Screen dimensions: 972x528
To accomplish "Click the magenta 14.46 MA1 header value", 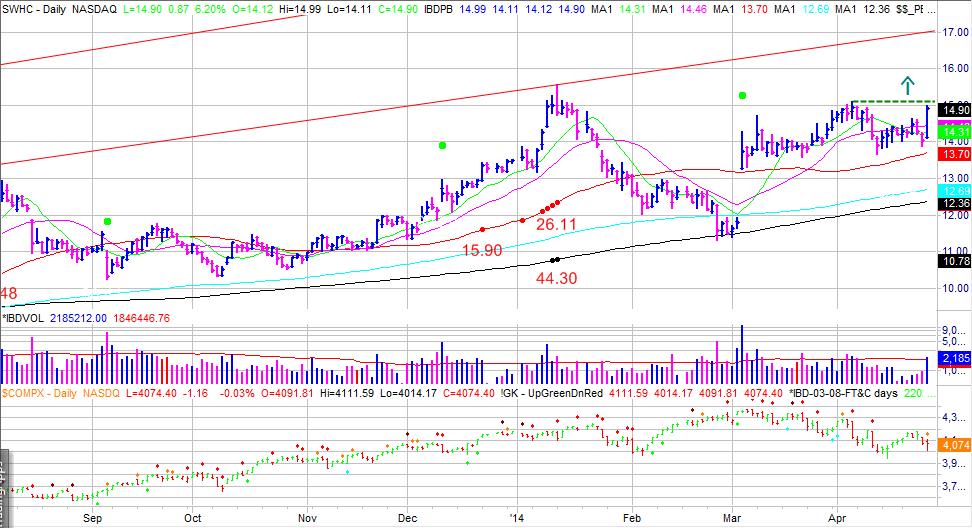I will 693,9.
